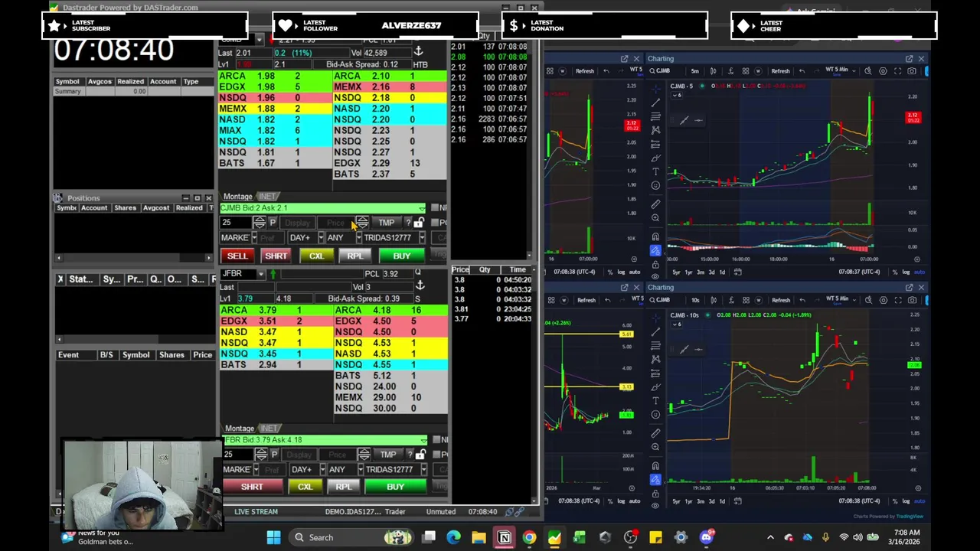Click the link icon in DAS status bar

click(x=519, y=511)
